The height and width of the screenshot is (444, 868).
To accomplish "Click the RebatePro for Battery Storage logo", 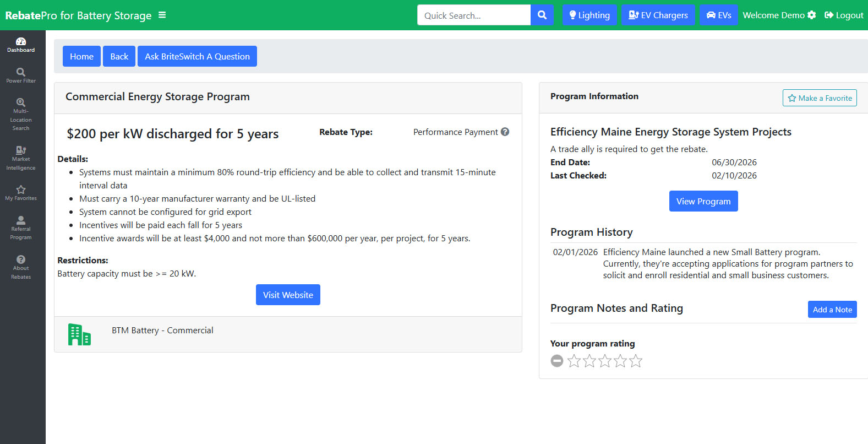I will pos(78,15).
